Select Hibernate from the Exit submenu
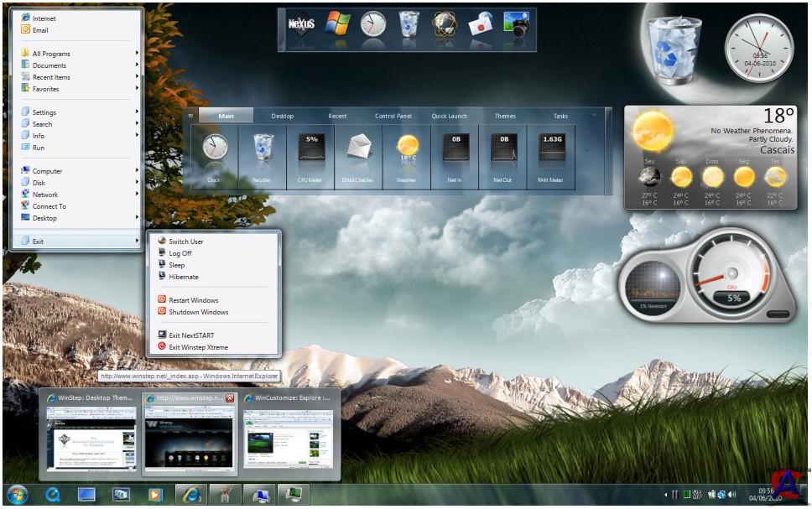Image resolution: width=812 pixels, height=509 pixels. 183,277
